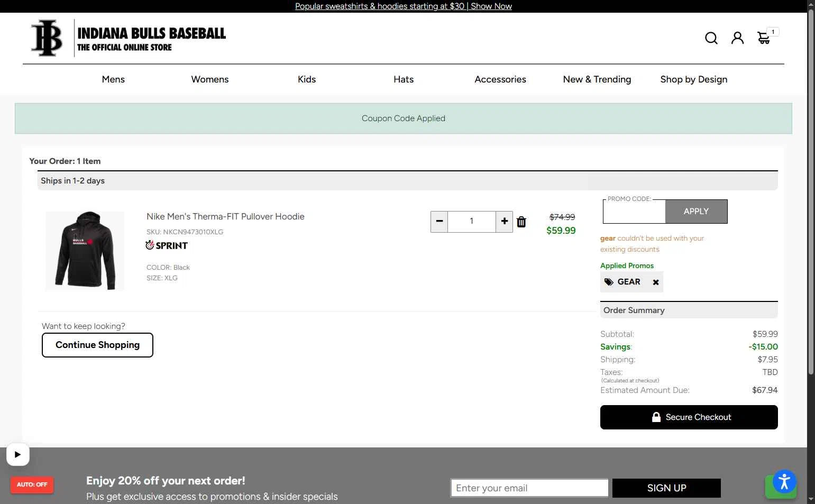This screenshot has width=815, height=504.
Task: Decrease quantity with minus button
Action: 439,222
